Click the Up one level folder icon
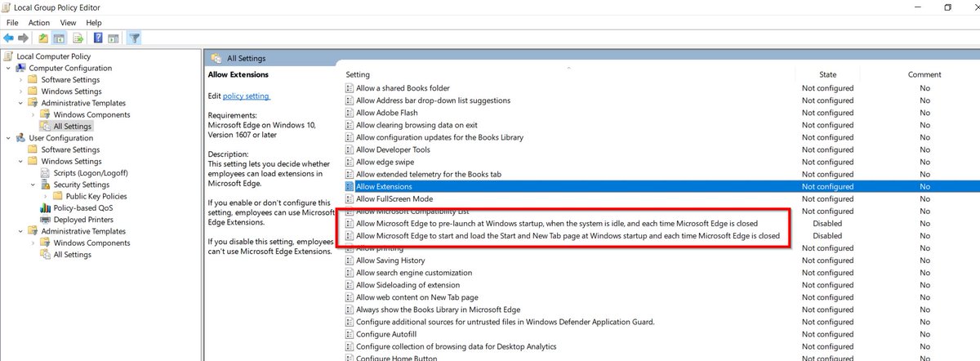This screenshot has height=361, width=980. [x=42, y=38]
